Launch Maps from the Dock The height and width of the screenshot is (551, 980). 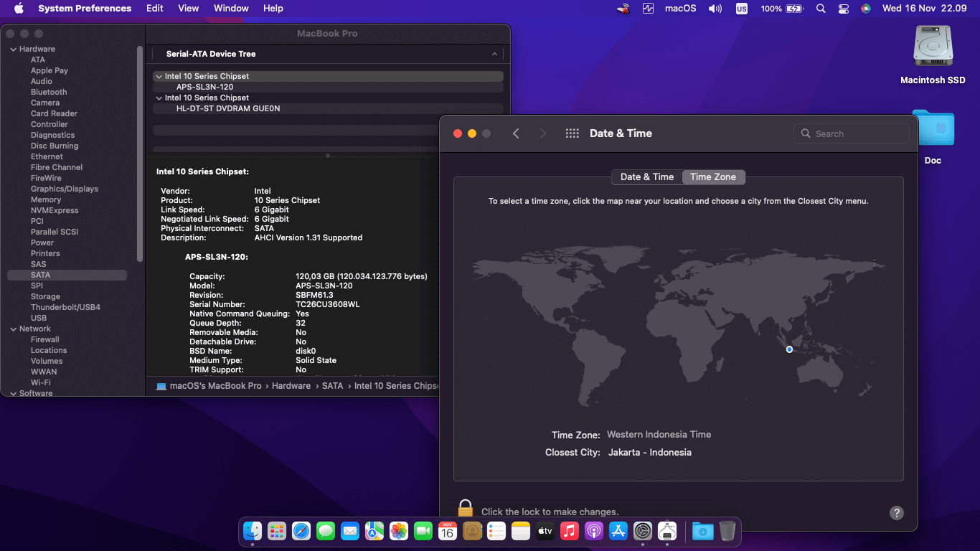point(374,531)
